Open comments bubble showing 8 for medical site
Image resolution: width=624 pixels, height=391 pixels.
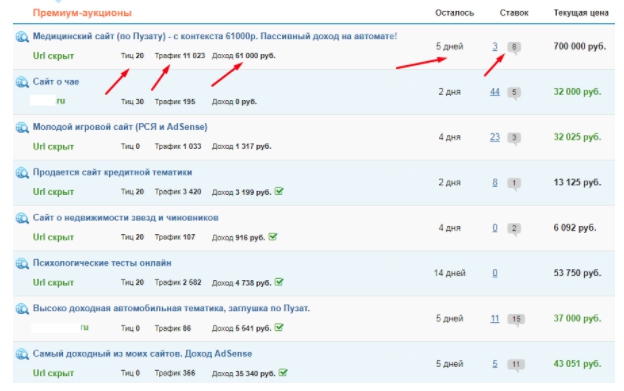point(514,47)
